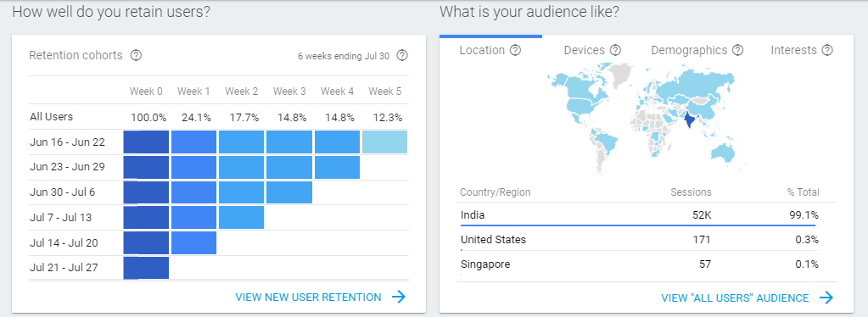Viewport: 868px width, 317px height.
Task: Click the Retention cohorts card title
Action: point(76,55)
